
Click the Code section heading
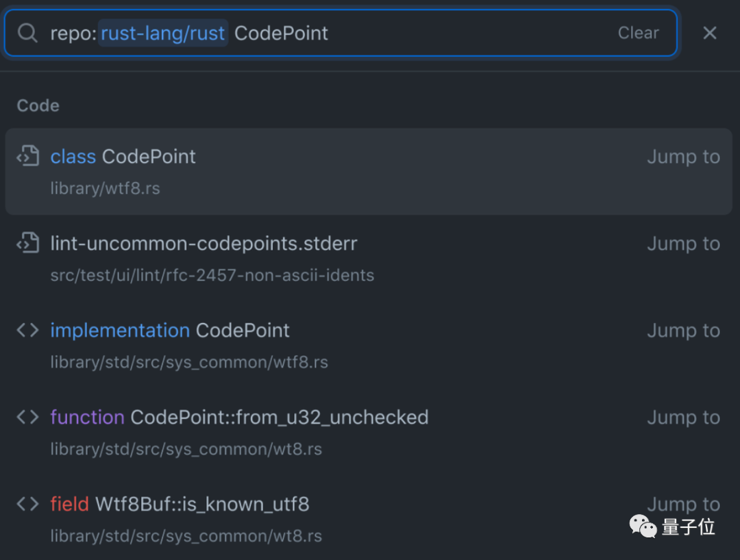click(x=38, y=105)
